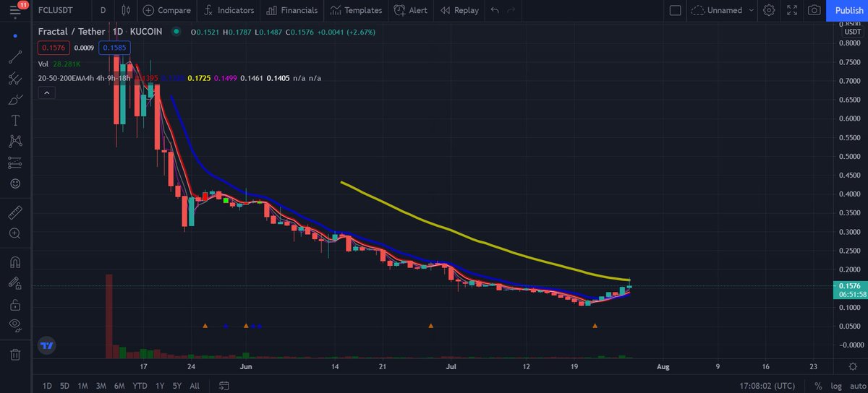Select the prediction and measurement tools
Image resolution: width=868 pixels, height=393 pixels.
click(15, 162)
